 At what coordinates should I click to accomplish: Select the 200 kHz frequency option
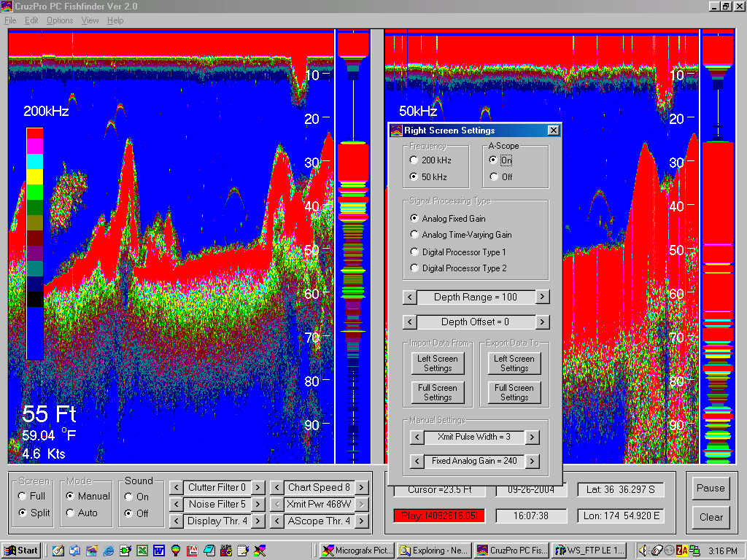414,160
